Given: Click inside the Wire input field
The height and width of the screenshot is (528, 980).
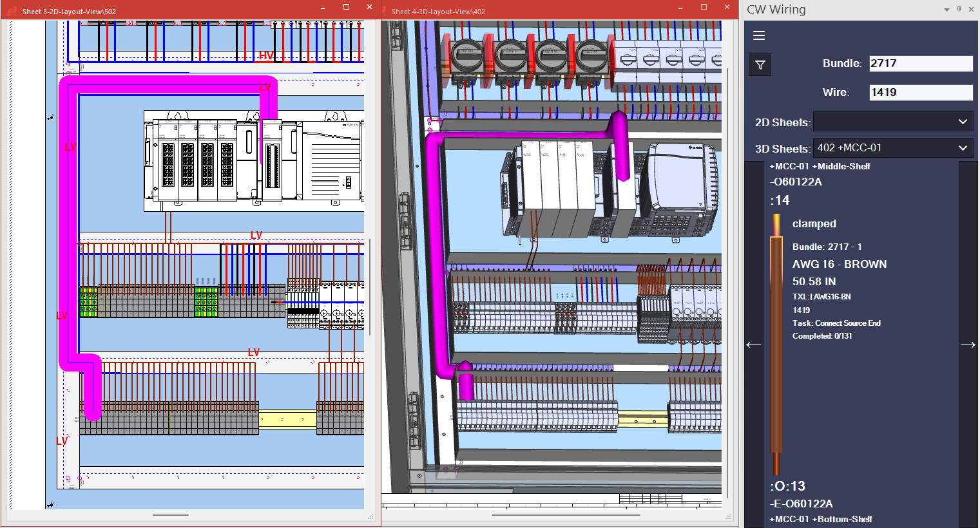Looking at the screenshot, I should coord(921,92).
